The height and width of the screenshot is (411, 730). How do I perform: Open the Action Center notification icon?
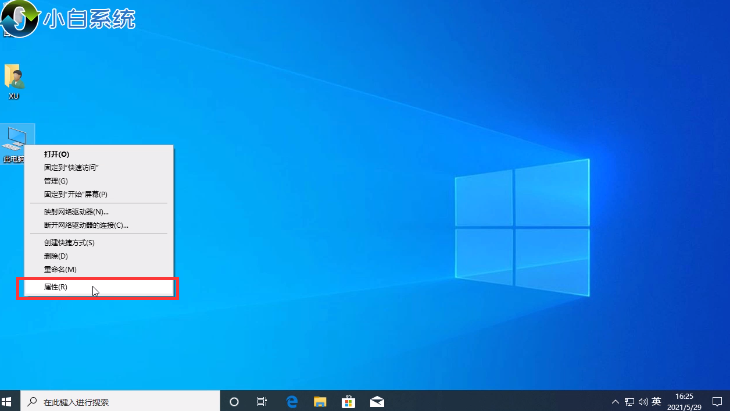coord(717,401)
